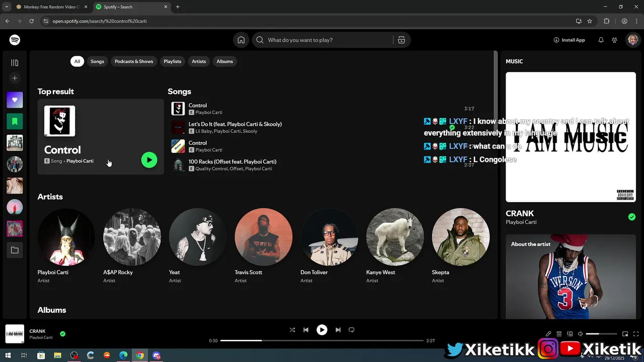Click the I AM MUSIC album cover in right panel
Image resolution: width=644 pixels, height=362 pixels.
571,137
